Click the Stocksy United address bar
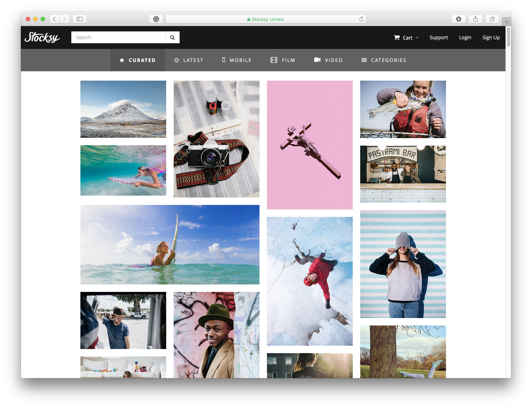 click(x=266, y=19)
